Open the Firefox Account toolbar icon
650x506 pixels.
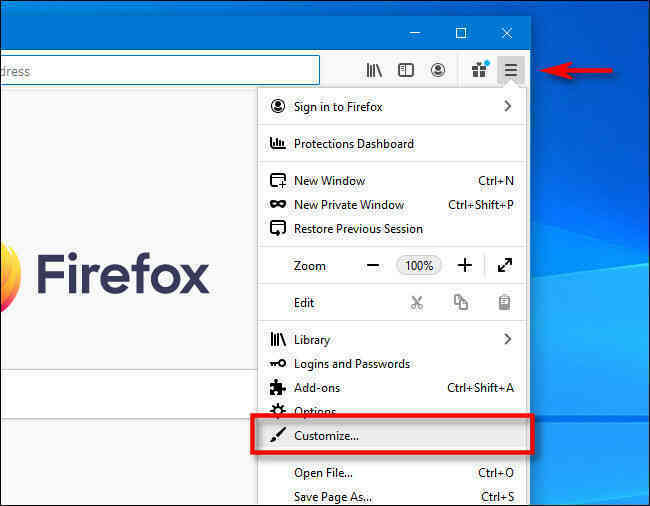[x=438, y=70]
